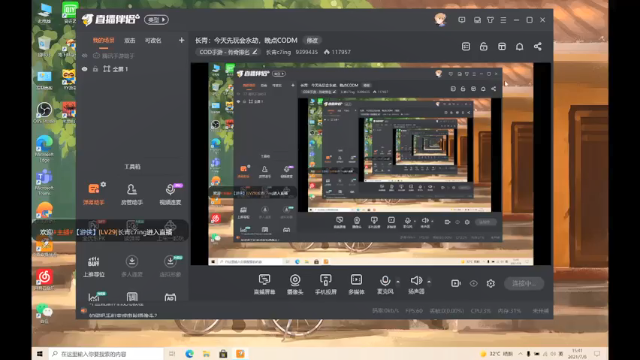Toggle visibility of 全屏 1 source
640x360 pixels.
point(84,69)
